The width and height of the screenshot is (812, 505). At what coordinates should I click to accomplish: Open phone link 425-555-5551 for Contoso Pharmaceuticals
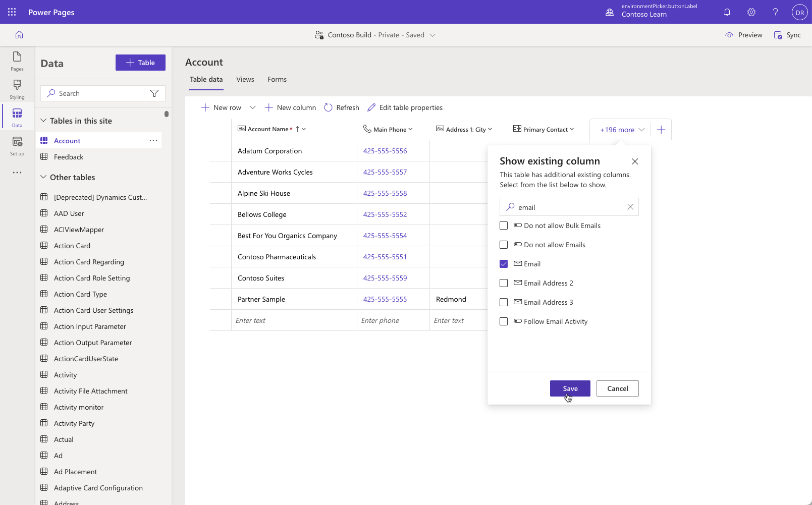pyautogui.click(x=385, y=256)
